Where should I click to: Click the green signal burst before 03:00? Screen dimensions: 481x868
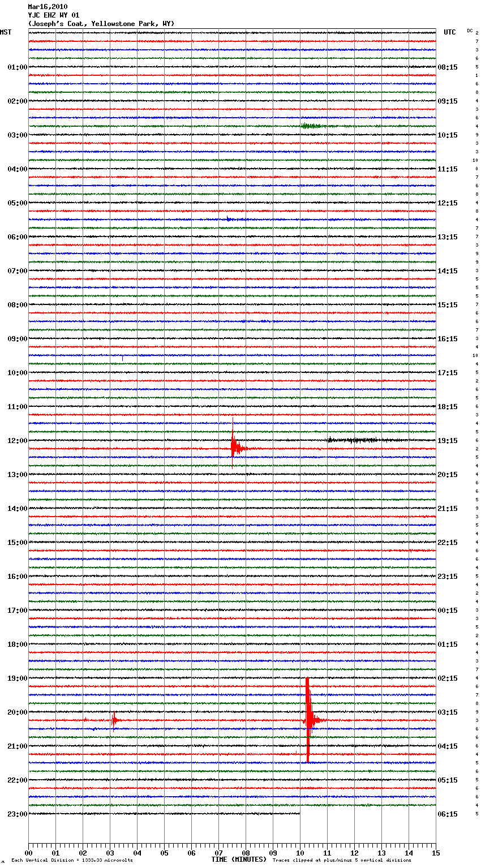tap(312, 126)
